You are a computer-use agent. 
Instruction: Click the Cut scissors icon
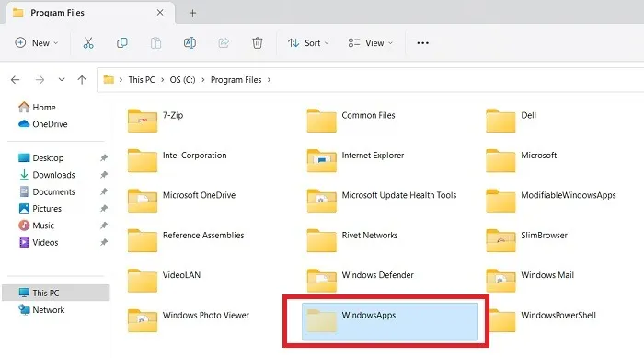click(x=88, y=42)
